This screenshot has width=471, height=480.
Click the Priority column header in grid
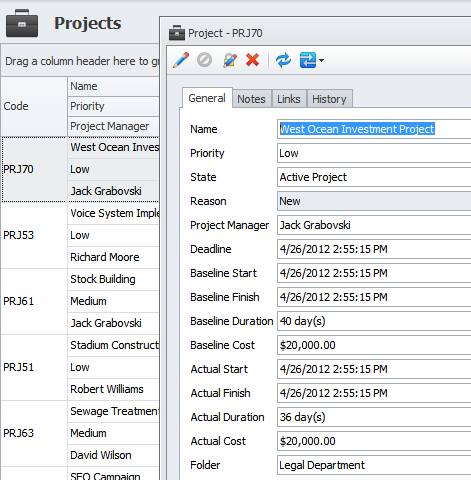(113, 106)
